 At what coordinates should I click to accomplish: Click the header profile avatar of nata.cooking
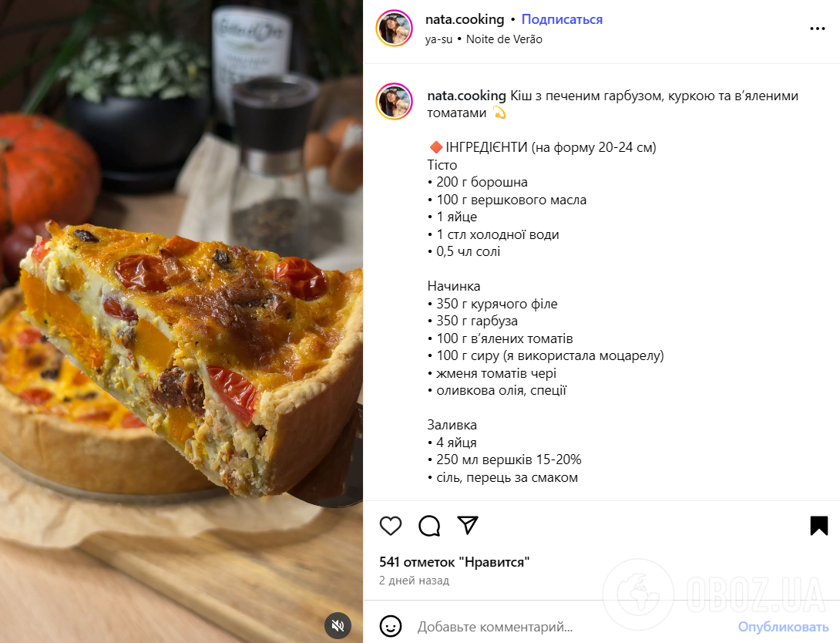click(395, 29)
